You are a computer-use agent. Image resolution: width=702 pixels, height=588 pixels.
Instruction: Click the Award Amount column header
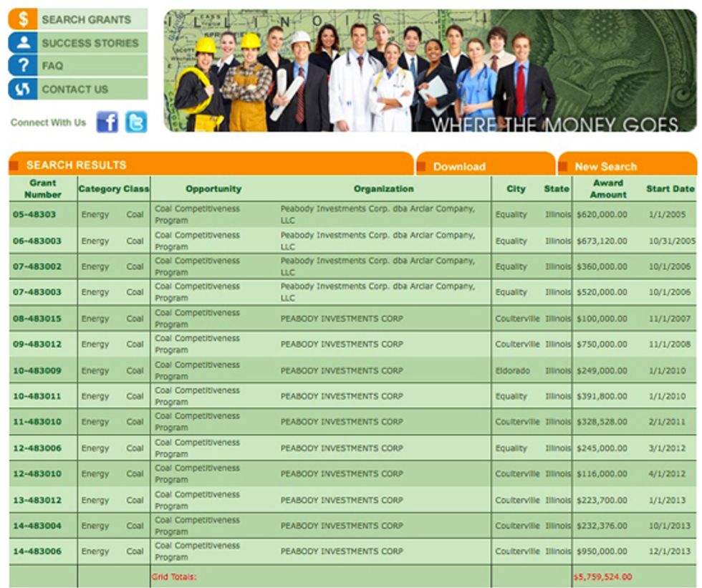[608, 189]
